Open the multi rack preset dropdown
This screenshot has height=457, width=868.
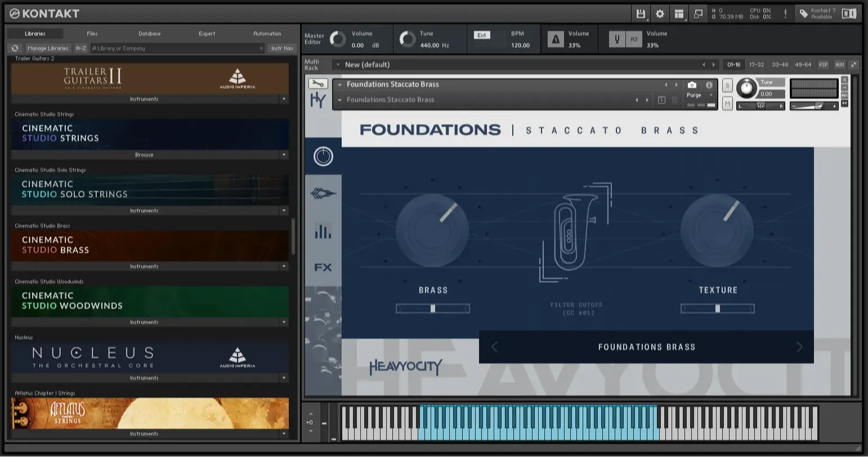[338, 65]
